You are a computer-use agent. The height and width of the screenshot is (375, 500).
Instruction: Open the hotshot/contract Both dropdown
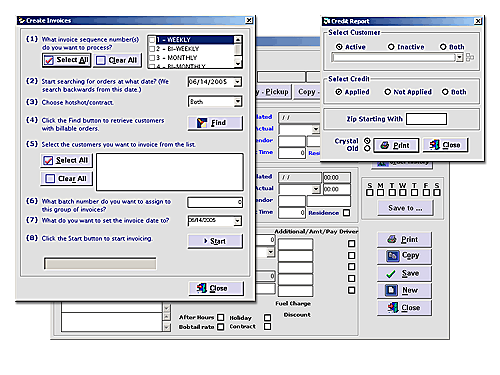click(237, 101)
